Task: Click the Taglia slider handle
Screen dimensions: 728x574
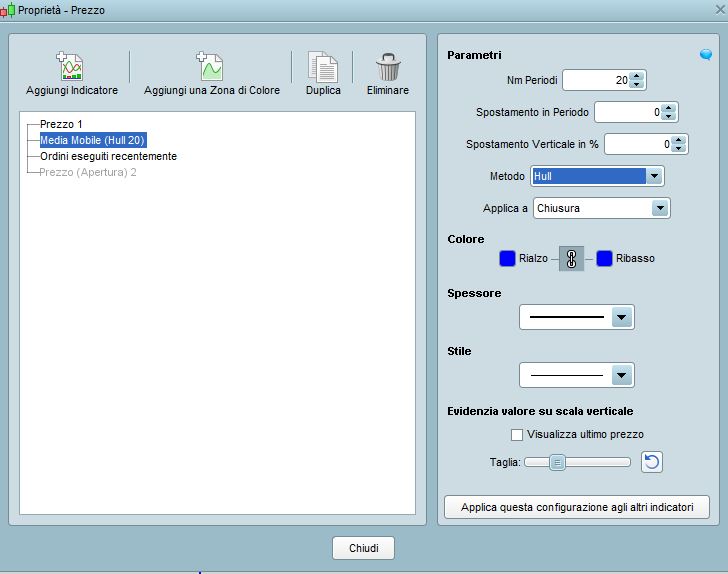Action: tap(557, 462)
